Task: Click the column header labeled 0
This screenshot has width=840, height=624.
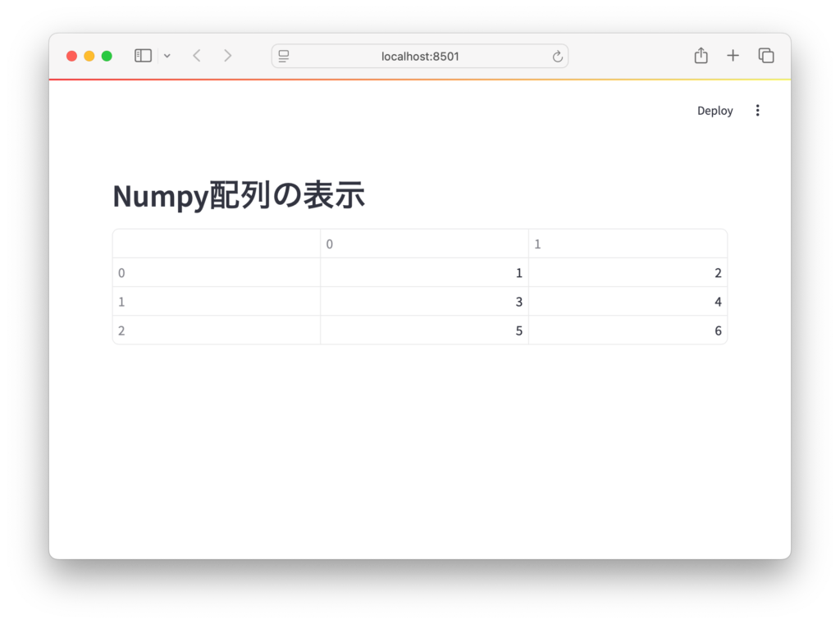Action: pos(423,244)
